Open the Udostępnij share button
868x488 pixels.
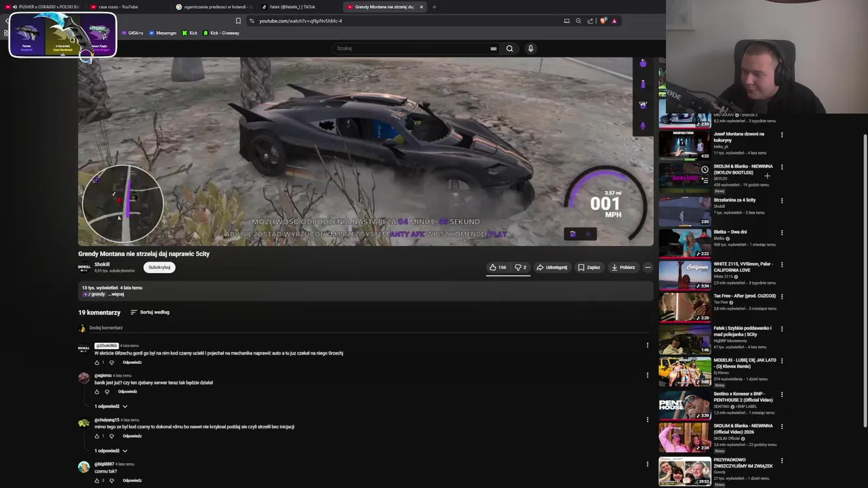pos(552,267)
